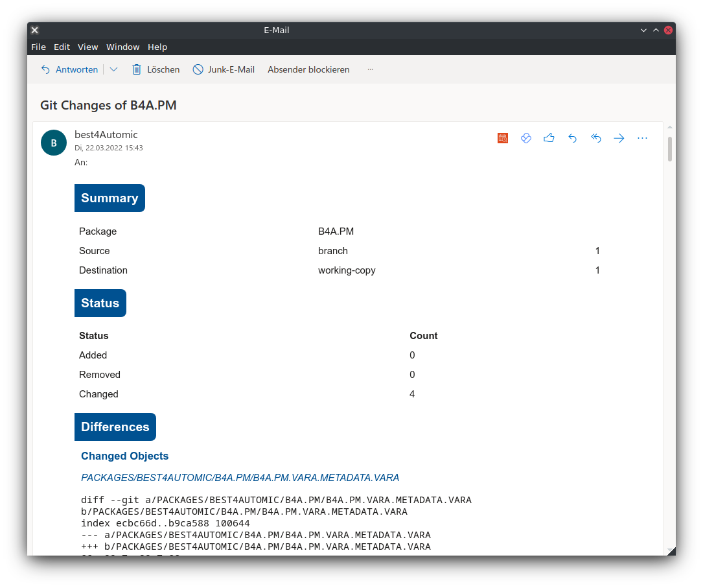
Task: Click the sender name best4Automic
Action: (106, 135)
